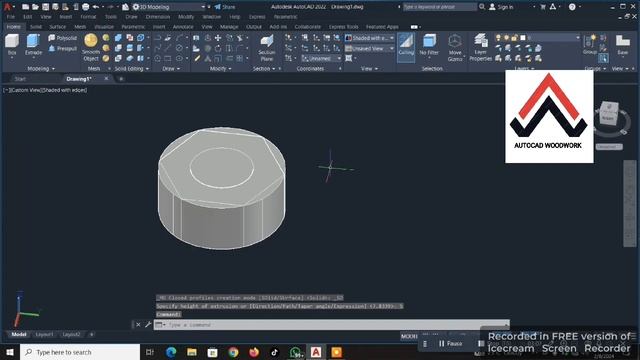
Task: Click the Undo arrow icon
Action: [96, 7]
